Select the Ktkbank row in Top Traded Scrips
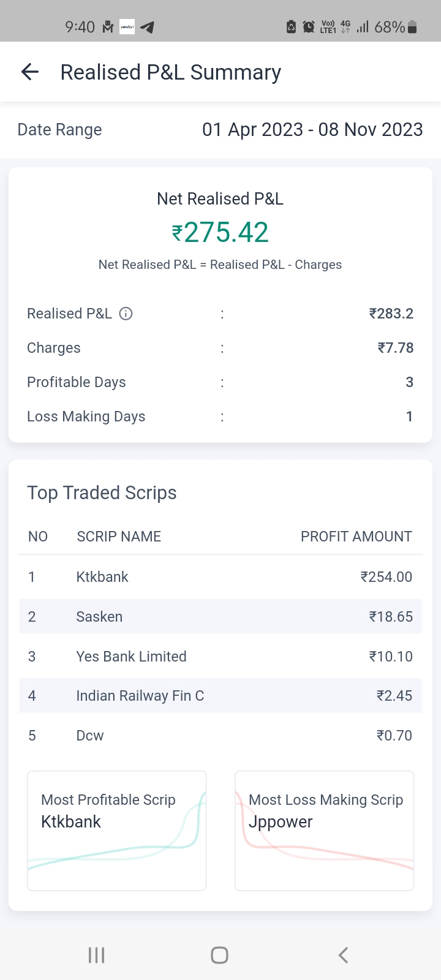 click(220, 577)
